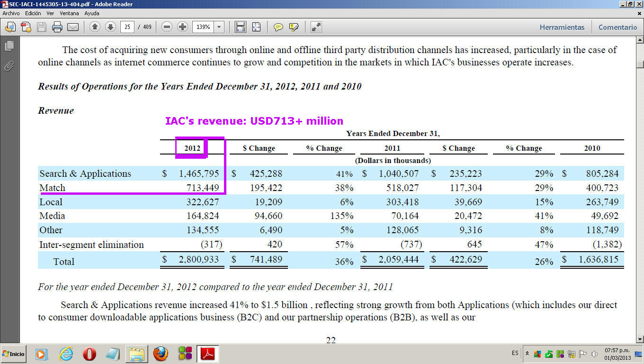
Task: Click the Revenue section heading
Action: [x=56, y=111]
